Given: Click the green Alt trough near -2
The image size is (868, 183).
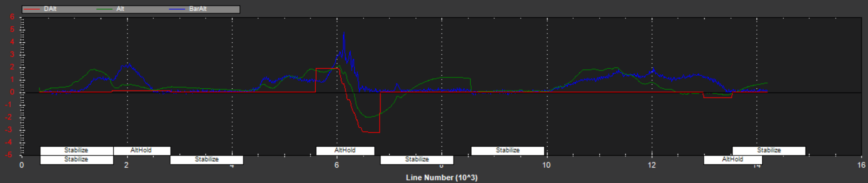Looking at the screenshot, I should [368, 117].
